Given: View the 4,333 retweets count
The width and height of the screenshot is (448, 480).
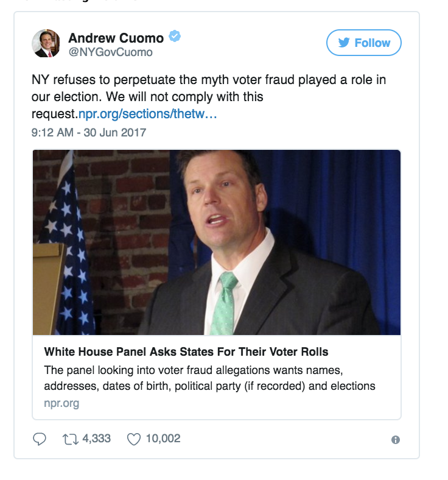Looking at the screenshot, I should 96,439.
